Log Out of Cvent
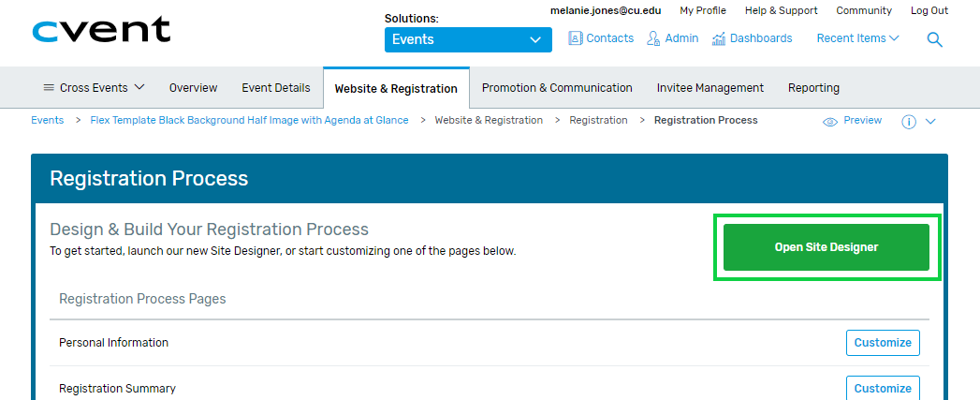This screenshot has height=400, width=980. [x=929, y=10]
